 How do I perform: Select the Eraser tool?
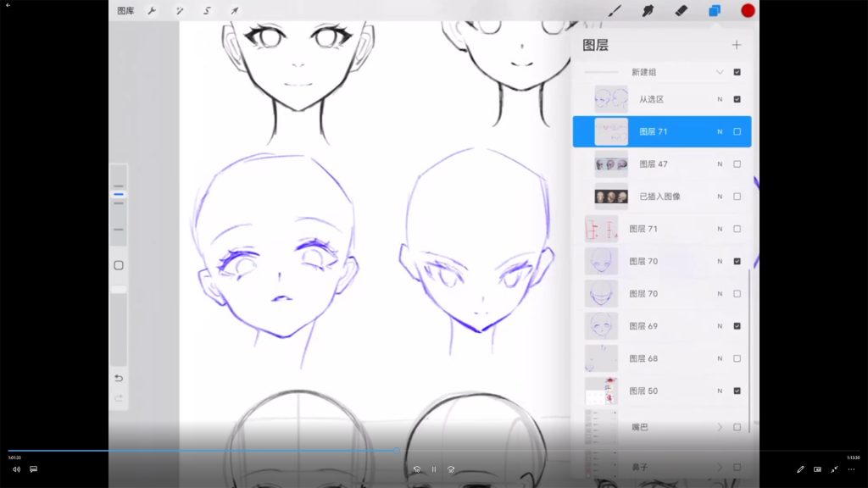pyautogui.click(x=681, y=11)
